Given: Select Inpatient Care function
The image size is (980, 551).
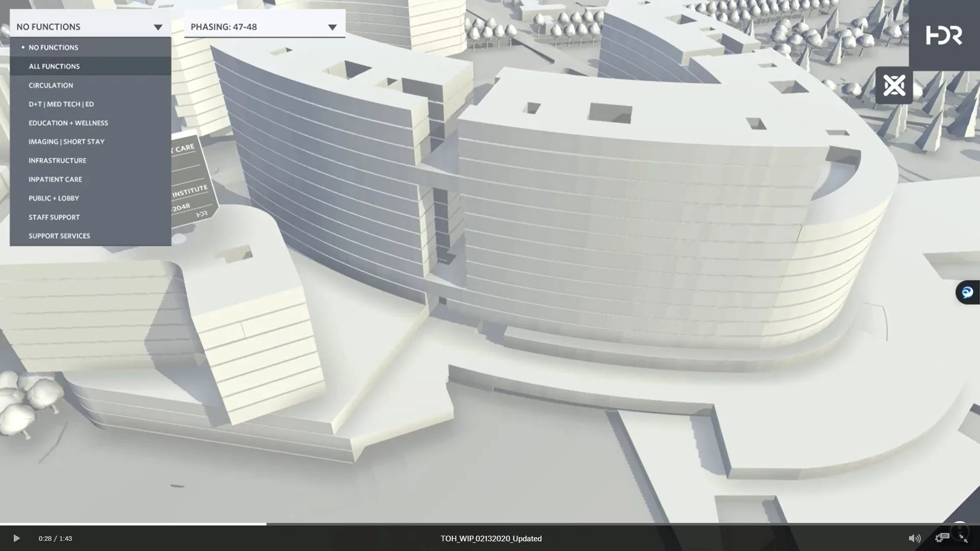Looking at the screenshot, I should (x=55, y=180).
